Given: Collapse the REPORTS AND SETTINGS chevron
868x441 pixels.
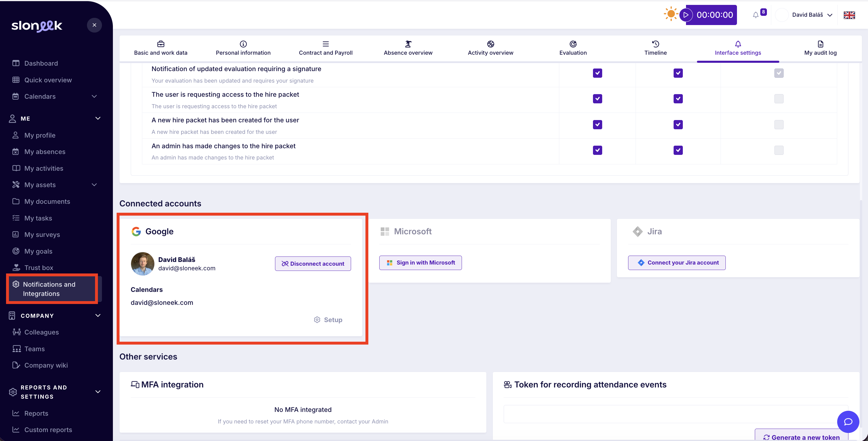Looking at the screenshot, I should [x=98, y=391].
